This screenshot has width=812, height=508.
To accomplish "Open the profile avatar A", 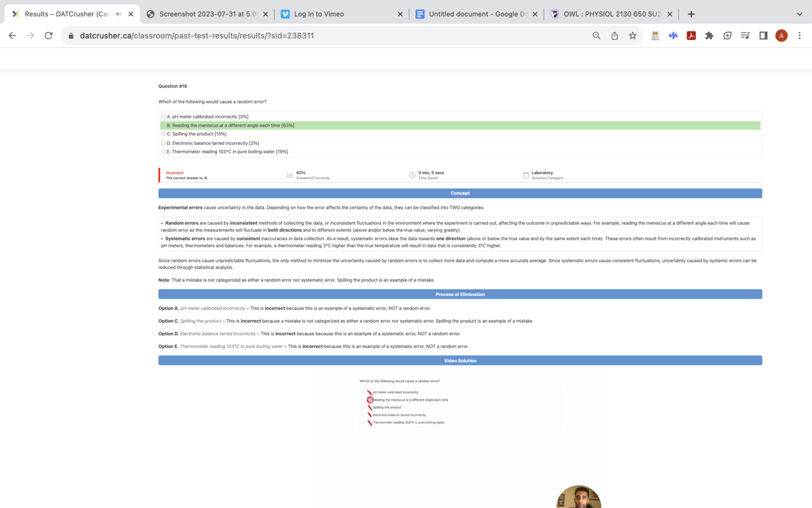I will tap(782, 35).
